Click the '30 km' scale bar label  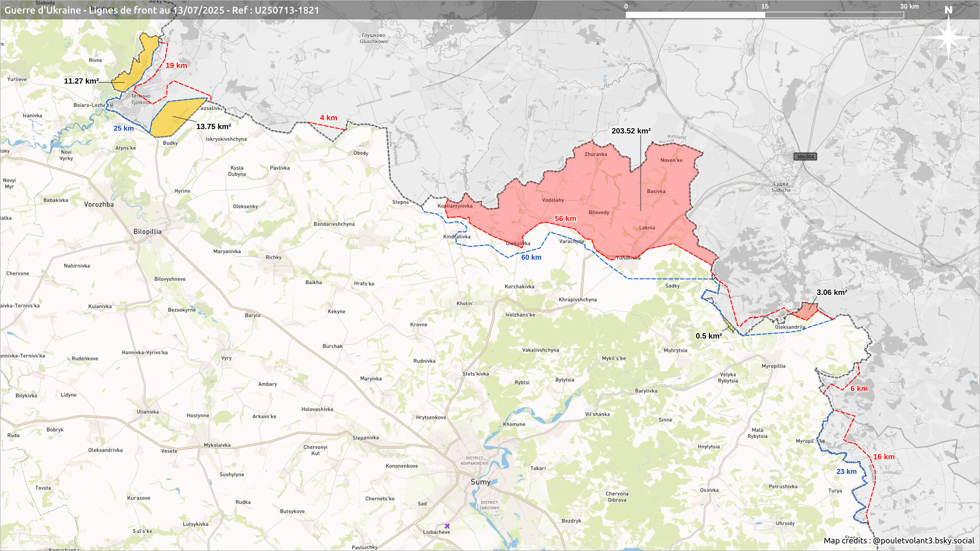click(x=909, y=7)
